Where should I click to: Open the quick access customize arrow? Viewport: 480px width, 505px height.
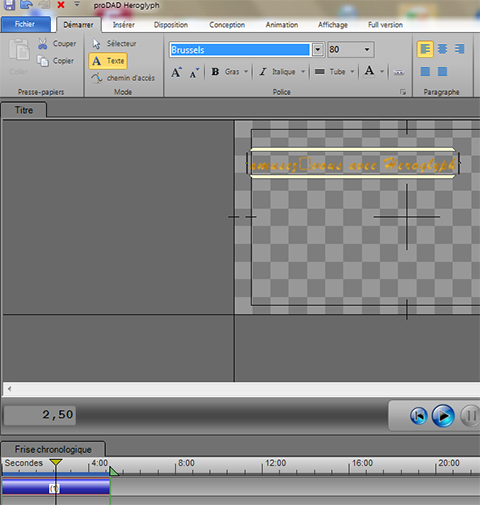(x=77, y=4)
